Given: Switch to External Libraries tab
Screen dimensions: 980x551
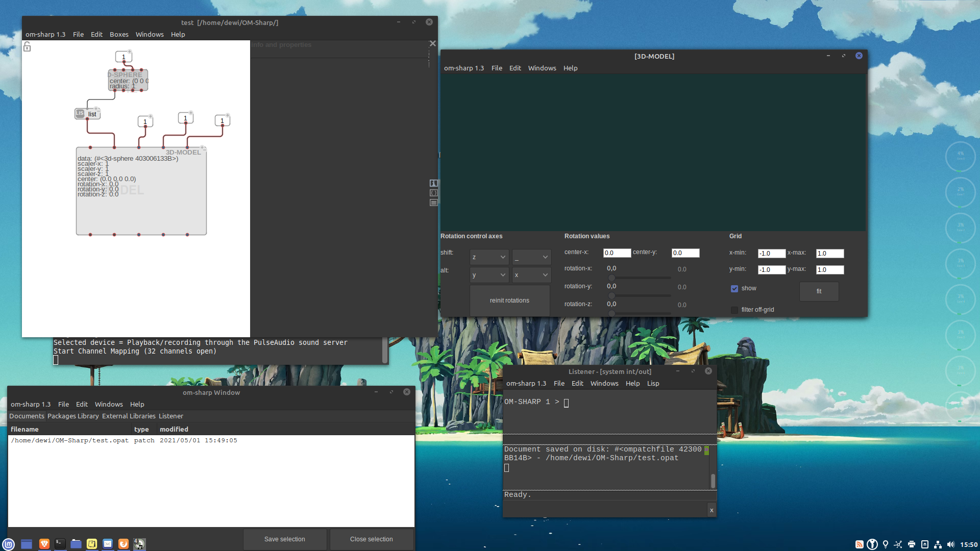Looking at the screenshot, I should [129, 416].
